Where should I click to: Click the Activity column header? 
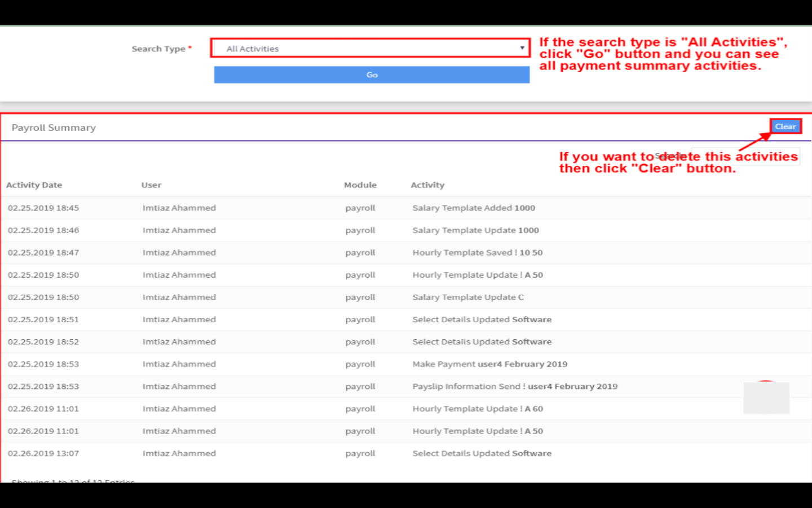pyautogui.click(x=427, y=185)
